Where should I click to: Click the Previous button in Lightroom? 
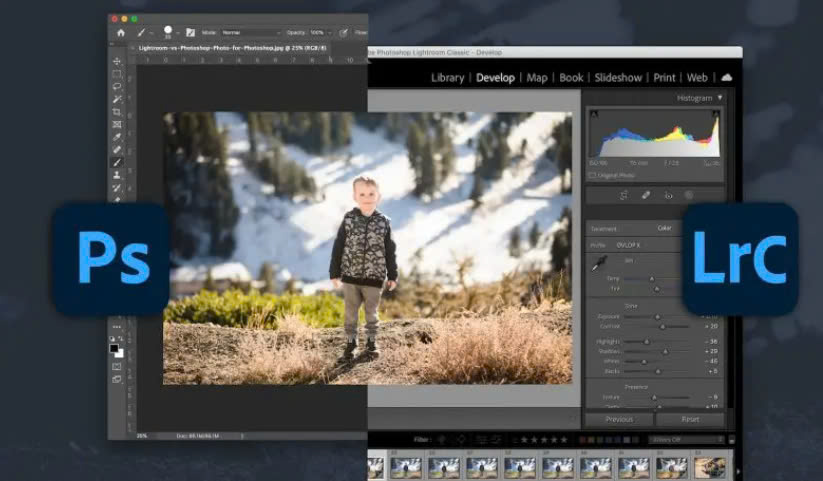[x=619, y=420]
